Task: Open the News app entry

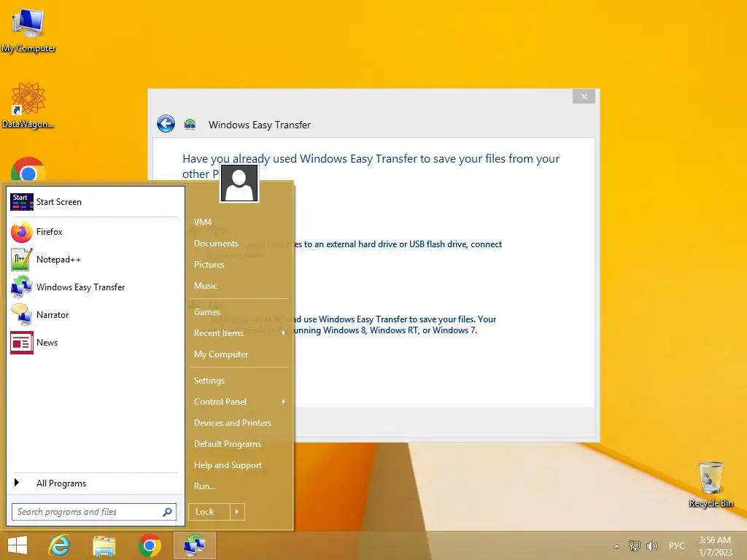Action: pyautogui.click(x=96, y=343)
